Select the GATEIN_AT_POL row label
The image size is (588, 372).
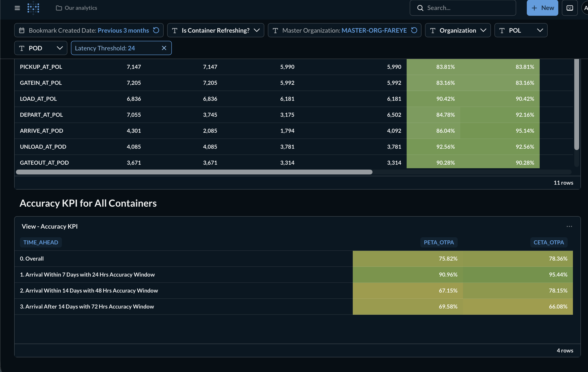41,83
